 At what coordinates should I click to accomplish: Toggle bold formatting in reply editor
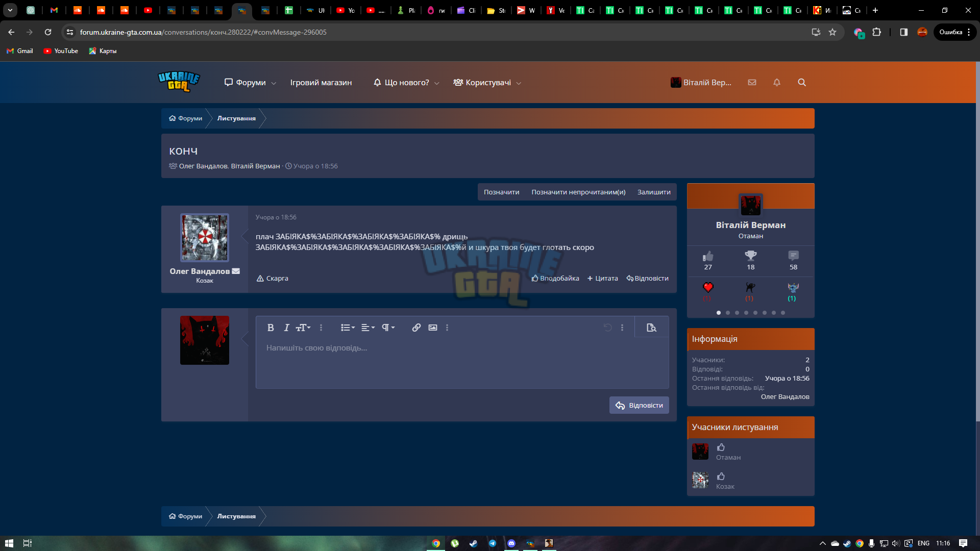point(271,328)
